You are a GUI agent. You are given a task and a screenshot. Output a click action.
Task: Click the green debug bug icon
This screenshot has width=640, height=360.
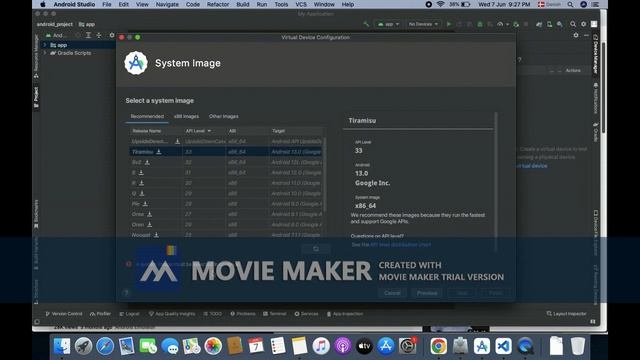coord(480,24)
